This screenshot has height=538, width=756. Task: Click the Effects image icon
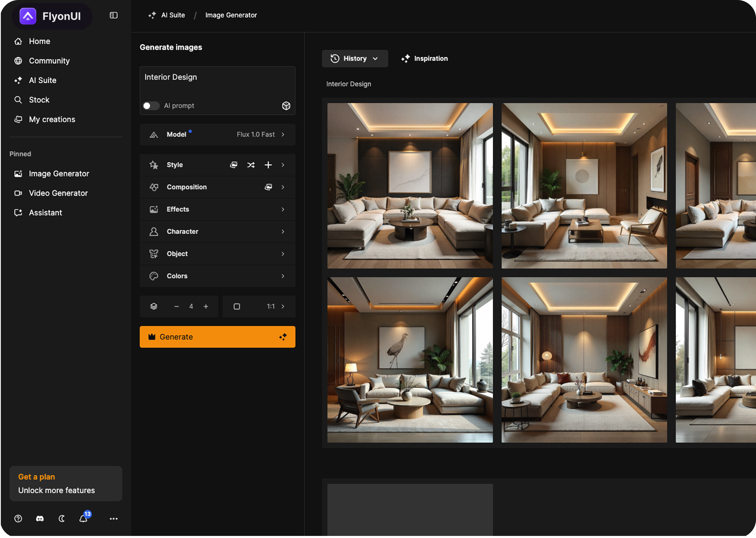[153, 209]
